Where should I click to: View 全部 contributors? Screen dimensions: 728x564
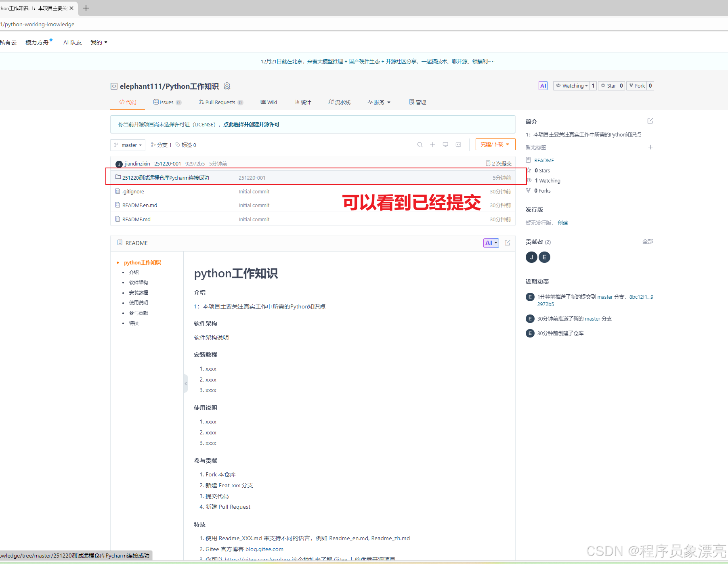point(648,241)
